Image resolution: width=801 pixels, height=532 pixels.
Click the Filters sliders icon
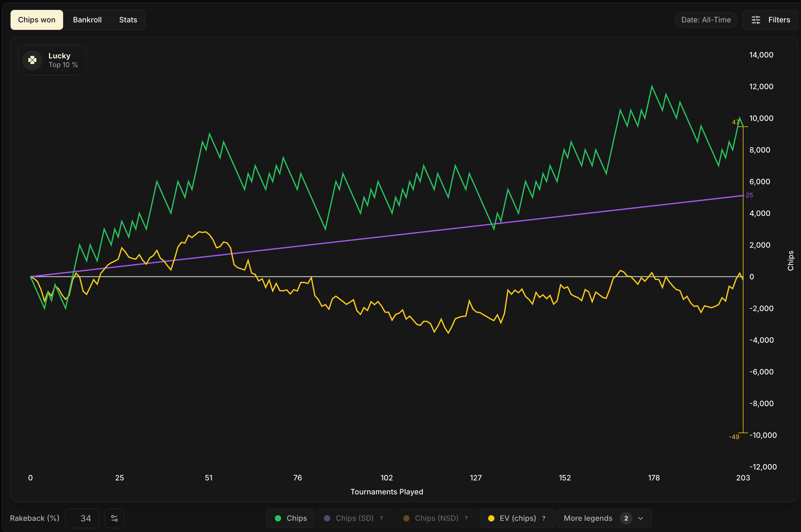tap(756, 20)
